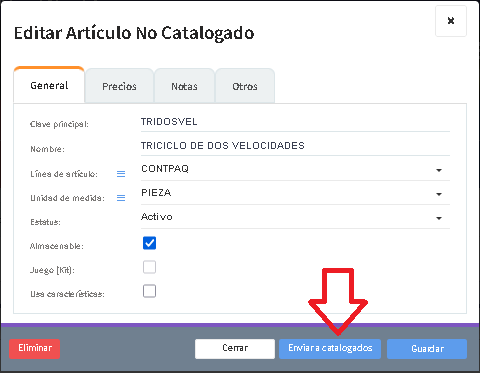The width and height of the screenshot is (480, 373).
Task: Enable the Juego (Kit) checkbox
Action: point(149,267)
